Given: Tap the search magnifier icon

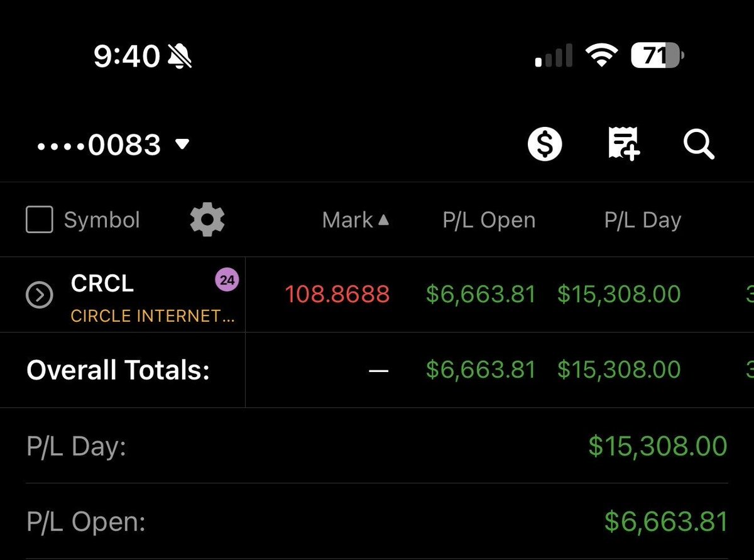Looking at the screenshot, I should [x=699, y=145].
